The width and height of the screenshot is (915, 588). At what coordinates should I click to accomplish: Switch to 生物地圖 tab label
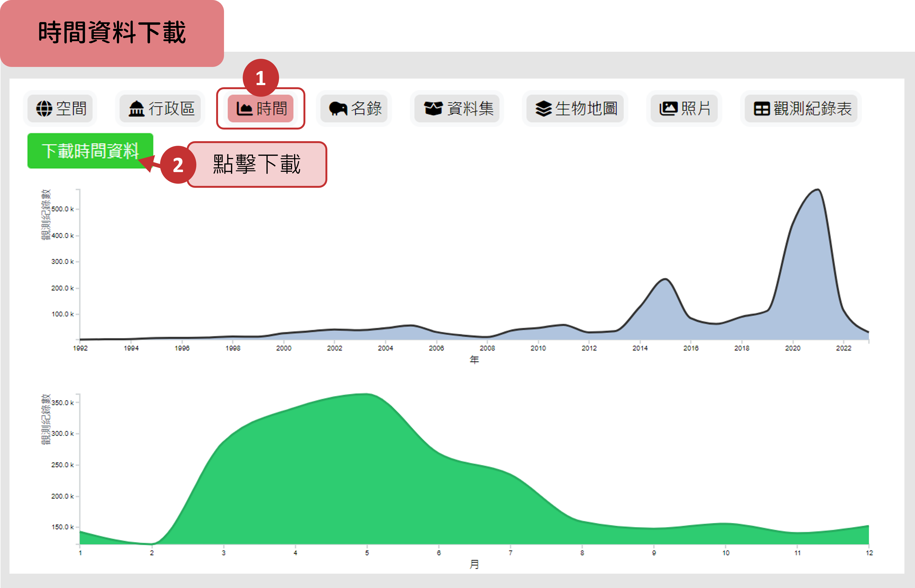pyautogui.click(x=586, y=109)
